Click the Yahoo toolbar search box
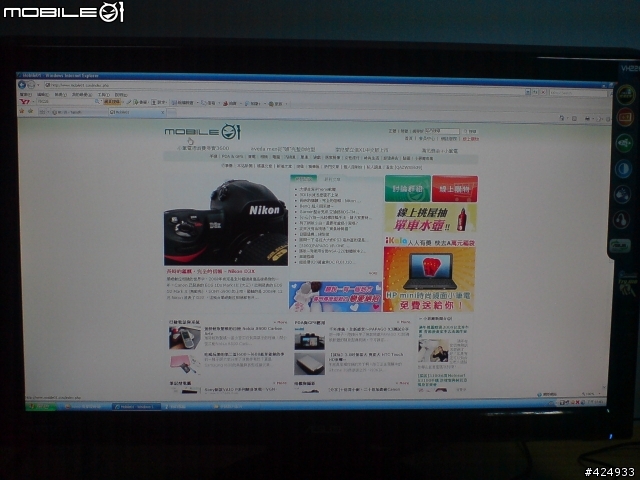Viewport: 640px width, 480px height. (x=65, y=101)
